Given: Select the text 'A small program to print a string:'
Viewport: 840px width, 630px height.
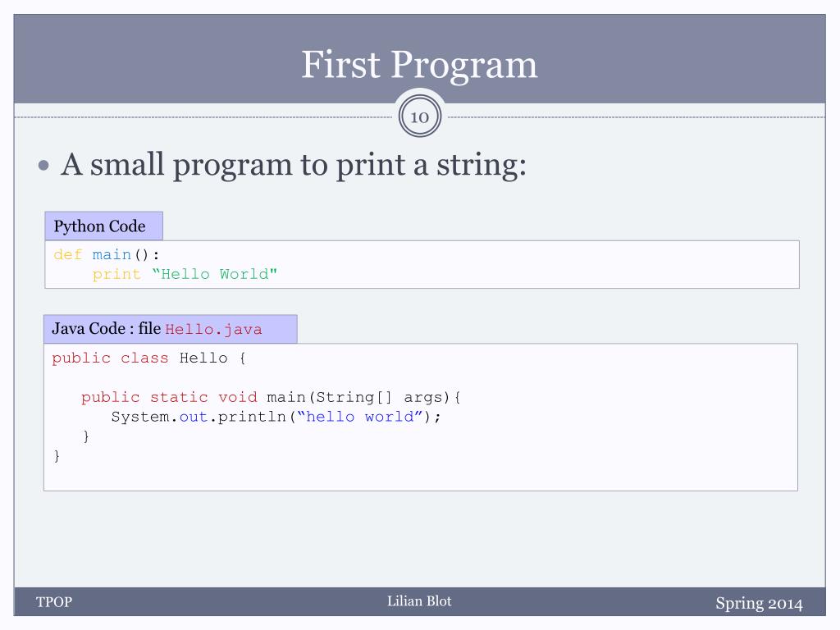Looking at the screenshot, I should pos(294,165).
